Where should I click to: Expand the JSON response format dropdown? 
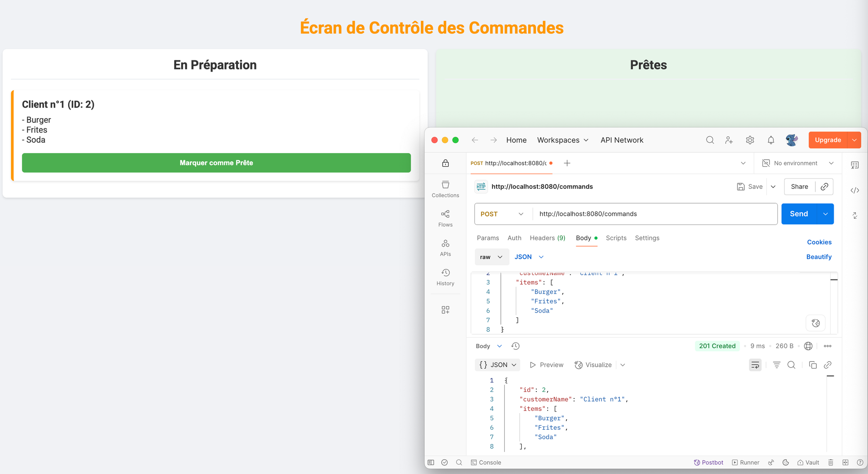(x=498, y=365)
